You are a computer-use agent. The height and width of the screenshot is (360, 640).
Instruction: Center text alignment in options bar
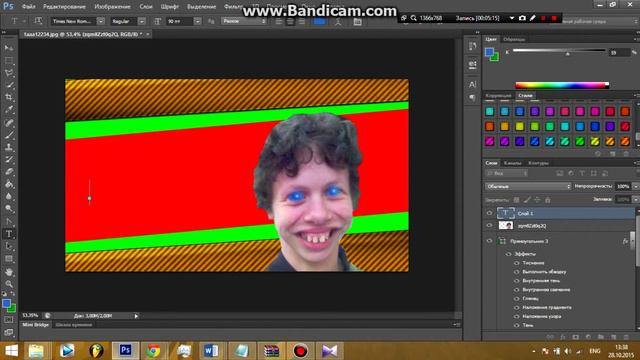click(290, 21)
